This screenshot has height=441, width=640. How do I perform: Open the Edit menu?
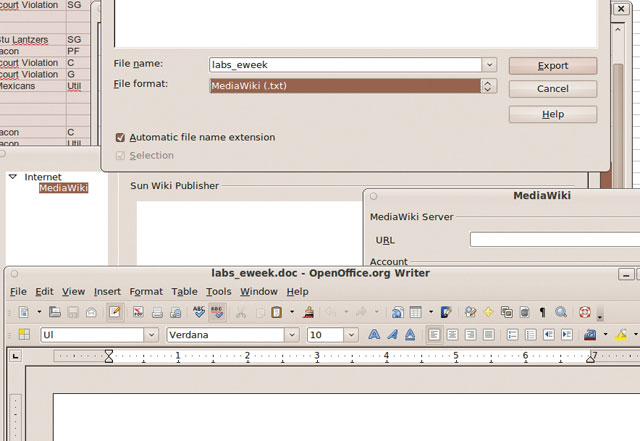[x=44, y=292]
